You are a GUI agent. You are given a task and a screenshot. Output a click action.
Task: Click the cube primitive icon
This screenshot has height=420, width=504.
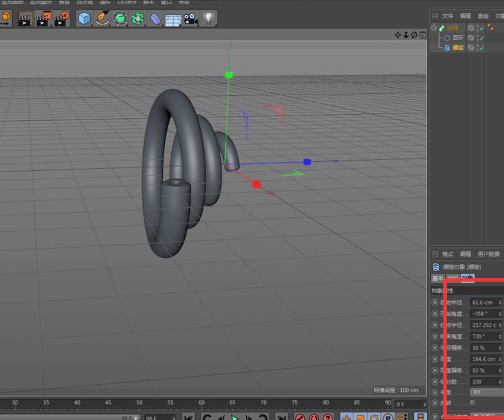84,19
